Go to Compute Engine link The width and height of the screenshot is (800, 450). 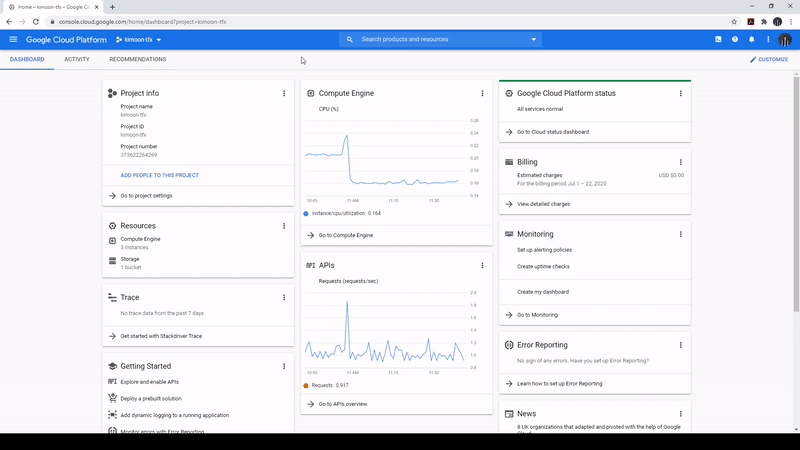346,235
